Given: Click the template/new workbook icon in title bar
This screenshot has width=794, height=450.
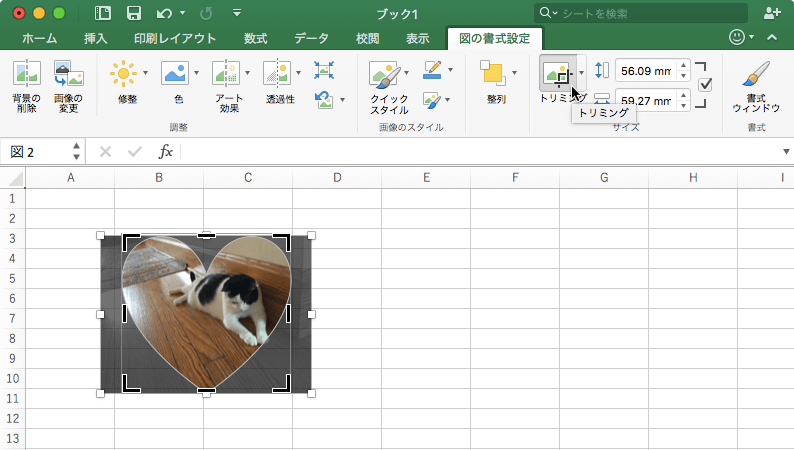Looking at the screenshot, I should [103, 13].
